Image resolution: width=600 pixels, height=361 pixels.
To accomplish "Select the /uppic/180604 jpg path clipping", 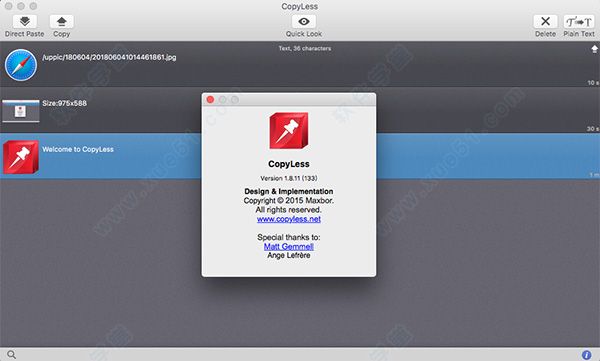I will pos(109,57).
